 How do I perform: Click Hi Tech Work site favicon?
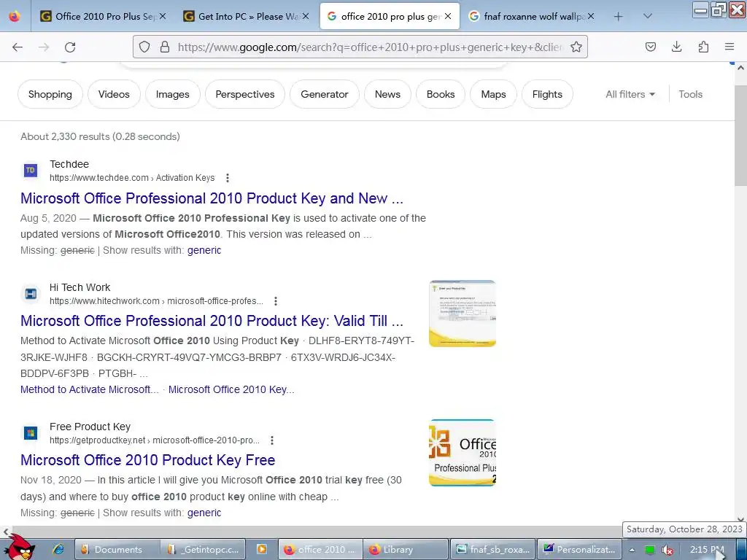[31, 293]
